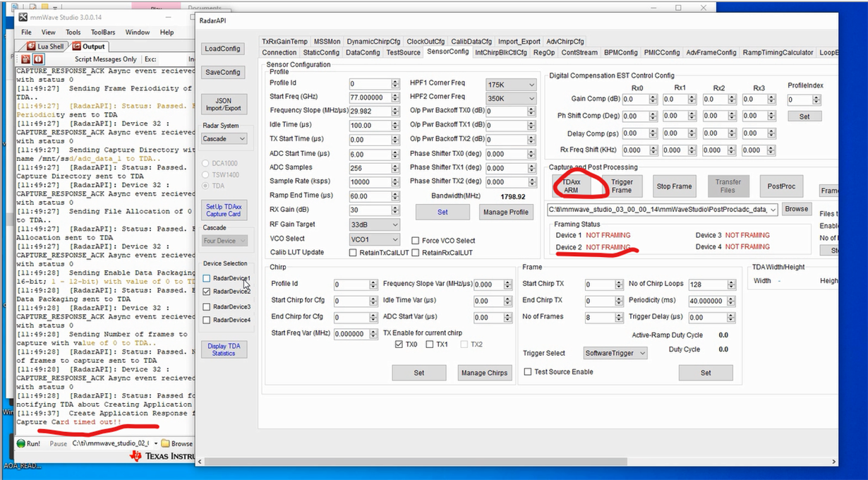The width and height of the screenshot is (868, 480).
Task: Check the TX1 enable checkbox
Action: click(x=430, y=344)
